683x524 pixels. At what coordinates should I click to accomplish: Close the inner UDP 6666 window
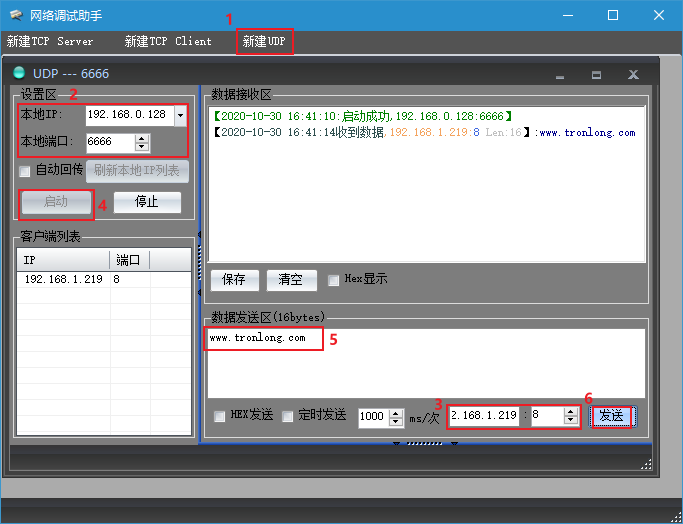coord(633,74)
